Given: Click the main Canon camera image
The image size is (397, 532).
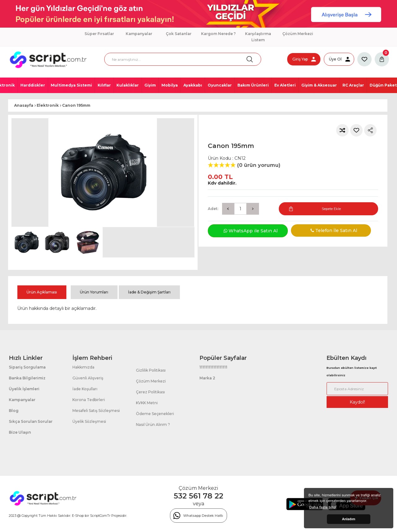Looking at the screenshot, I should (103, 172).
